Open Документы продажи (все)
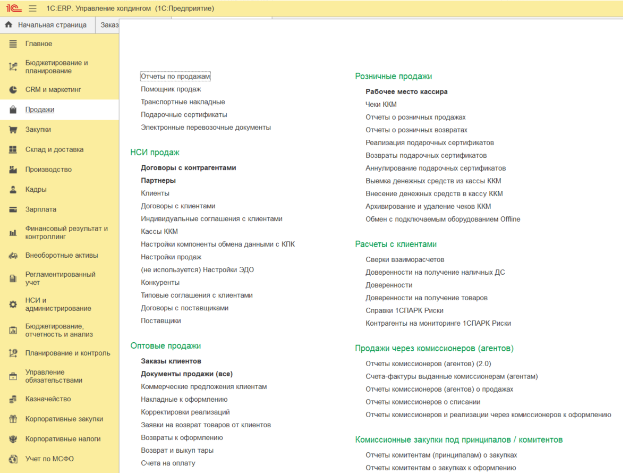 coord(187,374)
